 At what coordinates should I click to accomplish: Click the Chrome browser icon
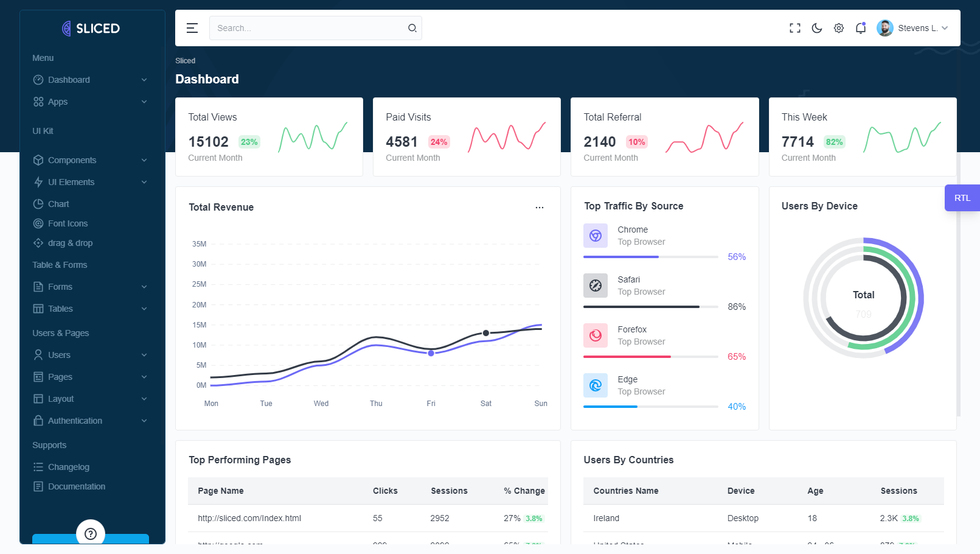595,236
